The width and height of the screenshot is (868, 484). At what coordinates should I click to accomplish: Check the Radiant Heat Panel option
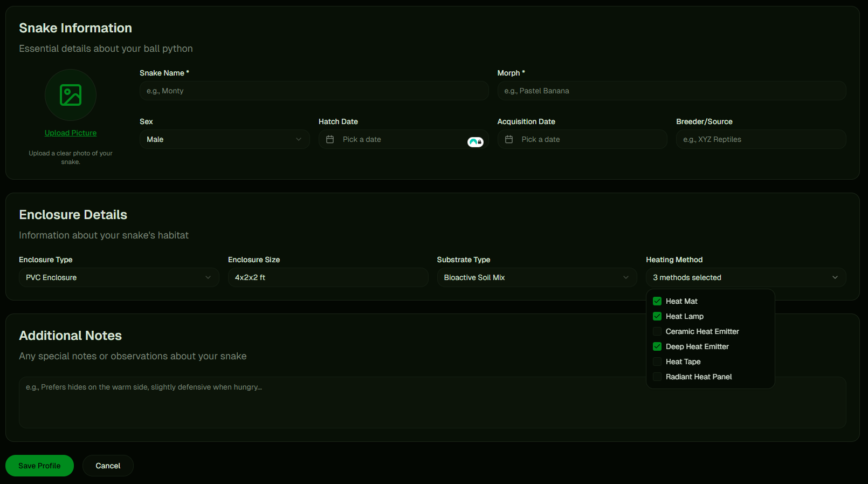[657, 377]
